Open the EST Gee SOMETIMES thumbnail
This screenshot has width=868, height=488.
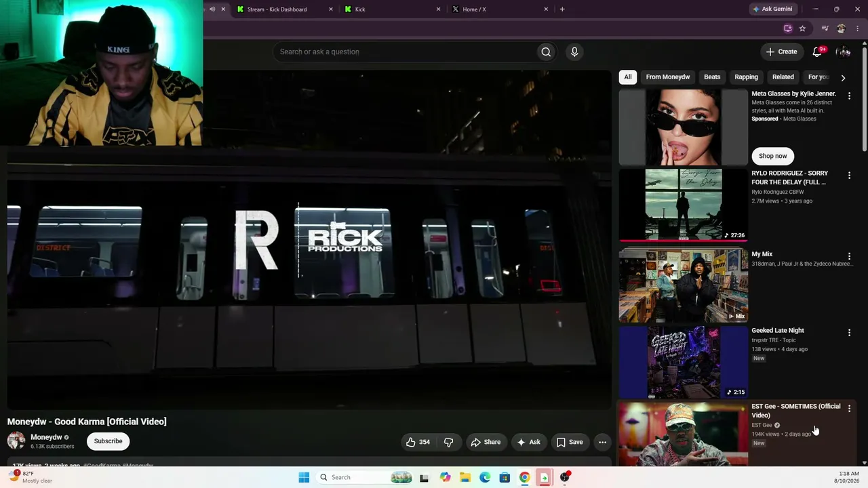[x=683, y=434]
